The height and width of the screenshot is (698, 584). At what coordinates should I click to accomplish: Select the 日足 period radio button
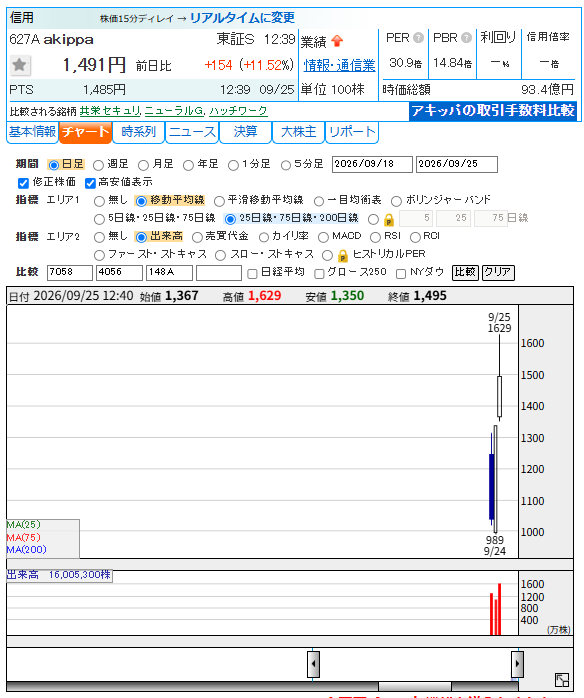tap(53, 165)
